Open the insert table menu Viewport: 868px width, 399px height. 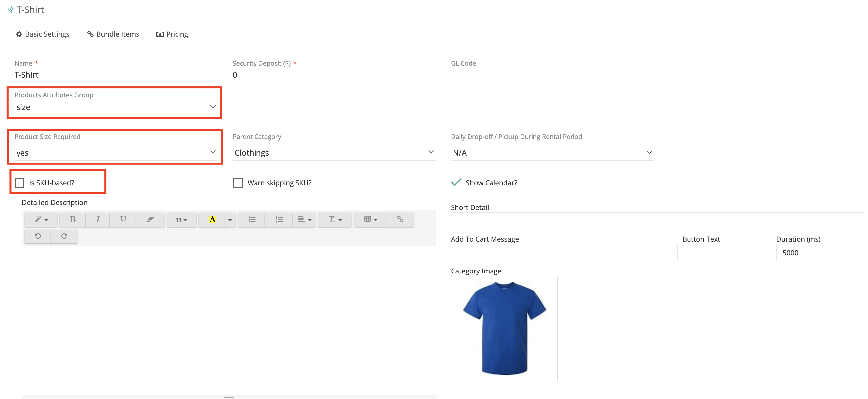370,220
